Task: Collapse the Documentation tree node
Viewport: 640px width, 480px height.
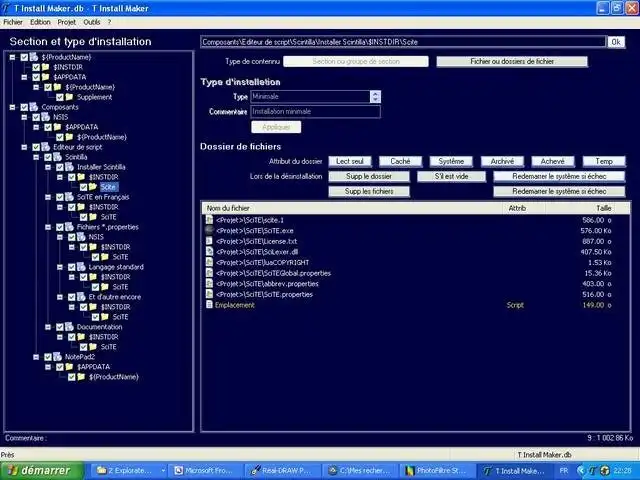Action: pos(48,327)
